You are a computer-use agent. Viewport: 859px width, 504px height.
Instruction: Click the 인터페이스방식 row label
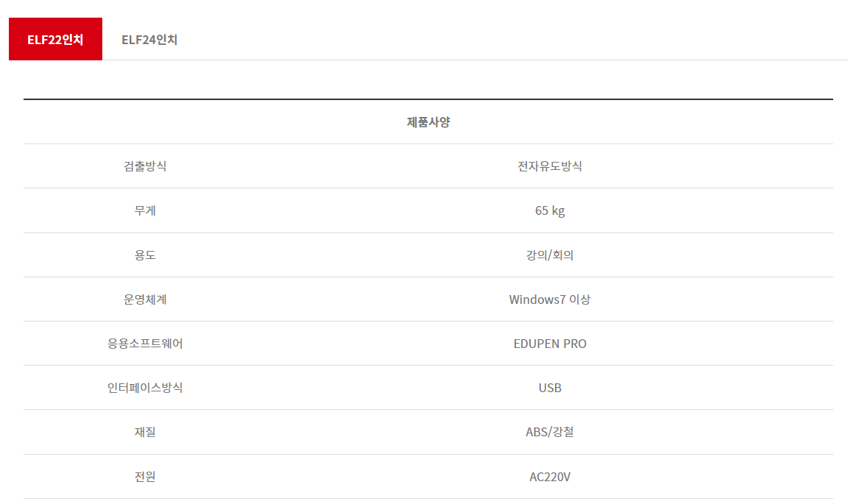145,388
